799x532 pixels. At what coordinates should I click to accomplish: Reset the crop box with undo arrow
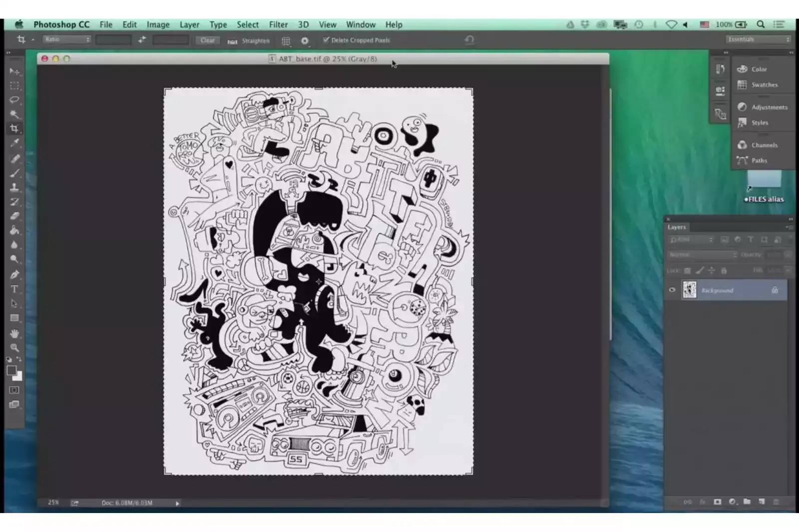(x=469, y=39)
